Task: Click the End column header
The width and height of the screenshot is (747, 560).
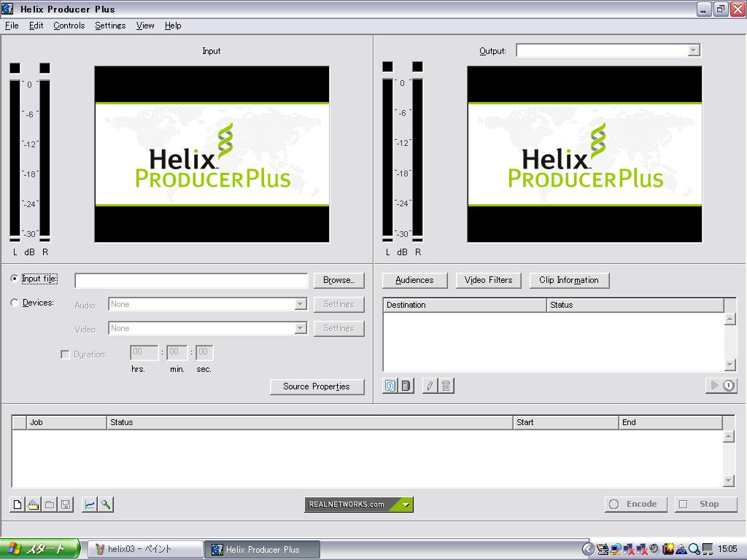Action: [671, 422]
